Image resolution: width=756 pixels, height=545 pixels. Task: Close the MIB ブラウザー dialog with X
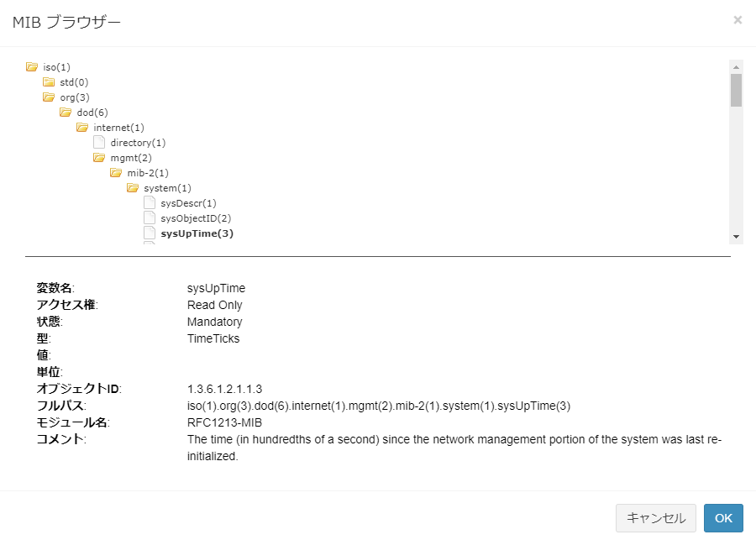[738, 19]
